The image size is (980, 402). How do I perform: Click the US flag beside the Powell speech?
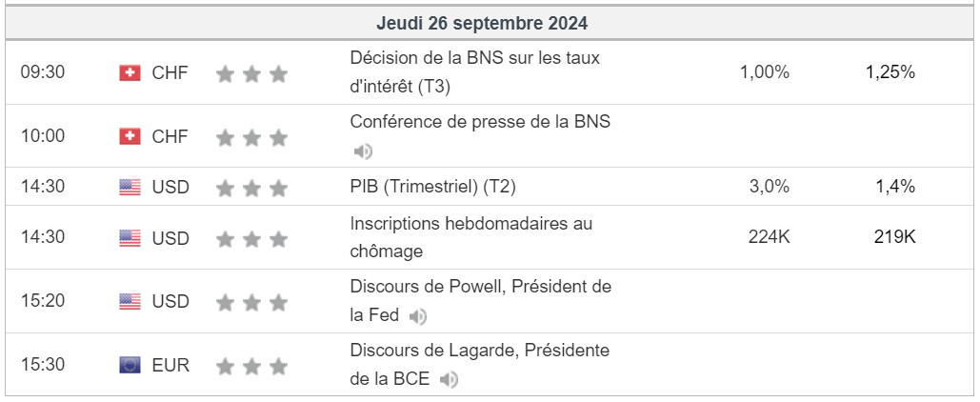pos(130,302)
